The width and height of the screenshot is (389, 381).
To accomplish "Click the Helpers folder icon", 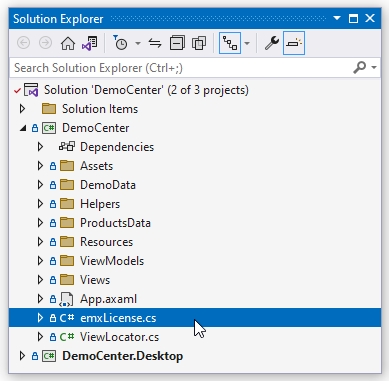I will click(x=67, y=204).
